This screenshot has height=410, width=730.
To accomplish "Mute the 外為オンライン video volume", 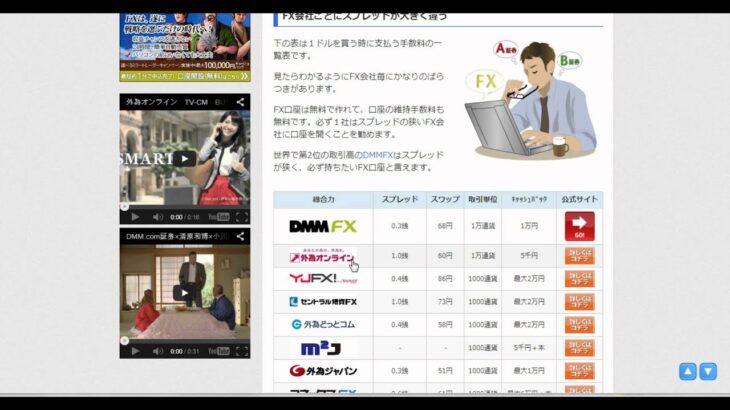I will pyautogui.click(x=157, y=217).
